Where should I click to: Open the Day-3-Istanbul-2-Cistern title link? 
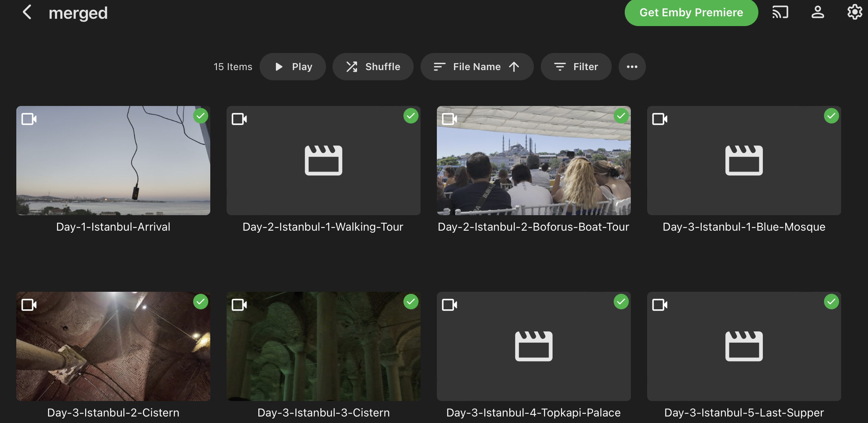pos(113,413)
